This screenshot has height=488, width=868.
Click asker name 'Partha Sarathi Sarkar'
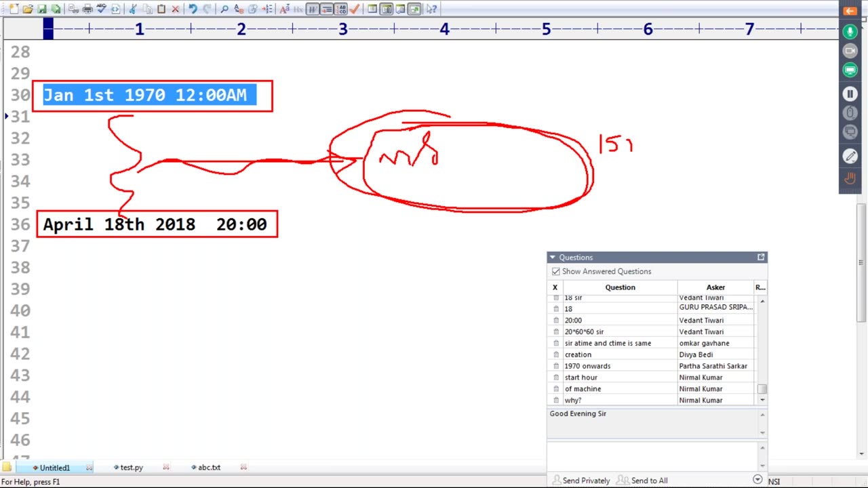(x=713, y=366)
